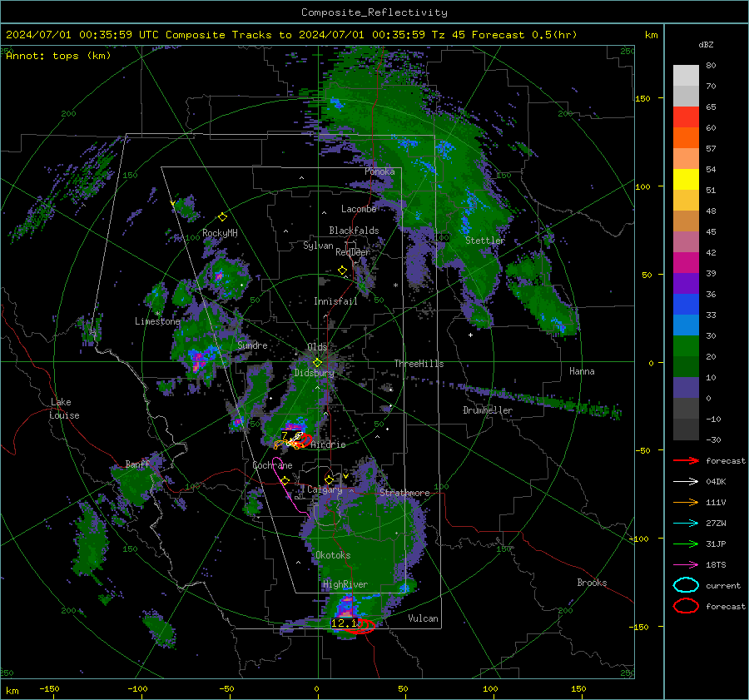749x700 pixels.
Task: Click the Blackfalds city label
Action: pyautogui.click(x=354, y=231)
